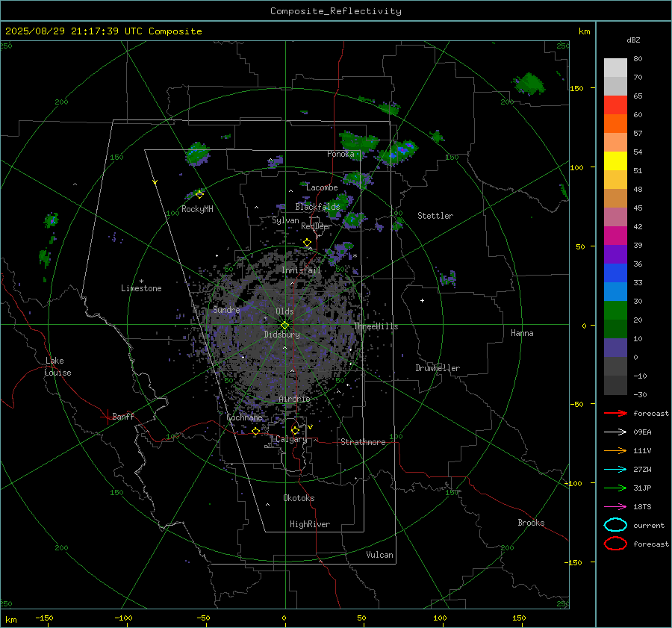
Task: Click the Blackfalds city label
Action: [x=317, y=207]
